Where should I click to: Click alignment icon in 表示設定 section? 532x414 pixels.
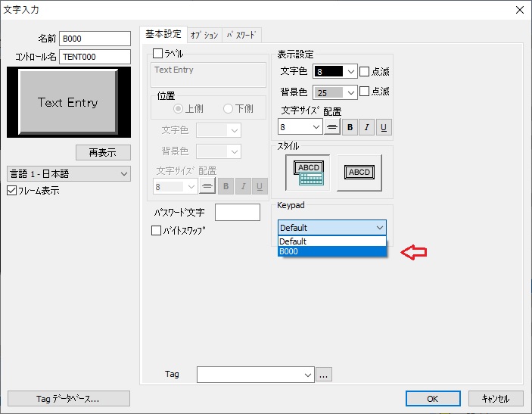pyautogui.click(x=332, y=127)
